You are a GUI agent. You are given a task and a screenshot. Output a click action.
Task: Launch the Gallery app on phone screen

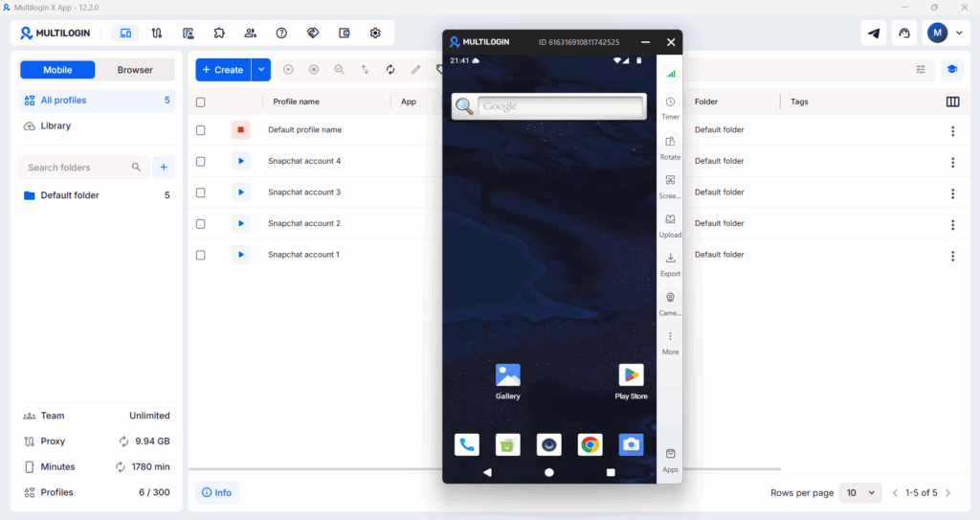(x=507, y=375)
